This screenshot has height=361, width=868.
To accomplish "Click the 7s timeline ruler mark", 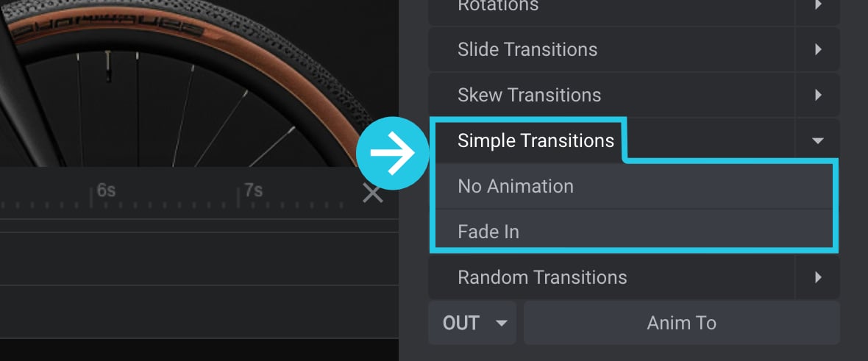I will click(253, 191).
